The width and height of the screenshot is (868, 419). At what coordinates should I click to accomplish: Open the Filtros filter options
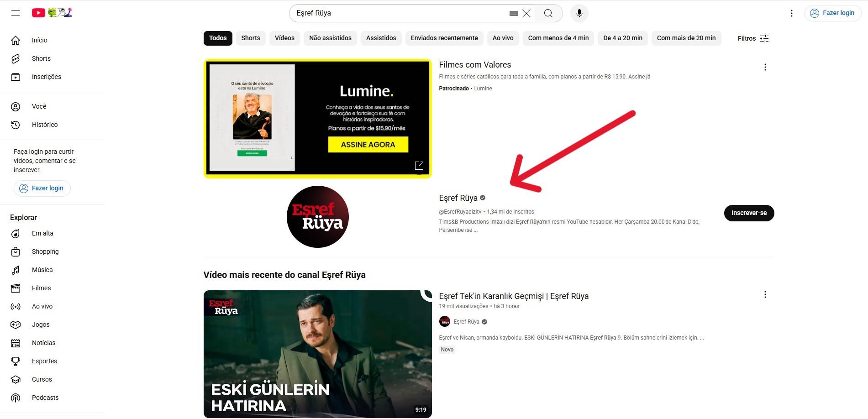pos(753,38)
